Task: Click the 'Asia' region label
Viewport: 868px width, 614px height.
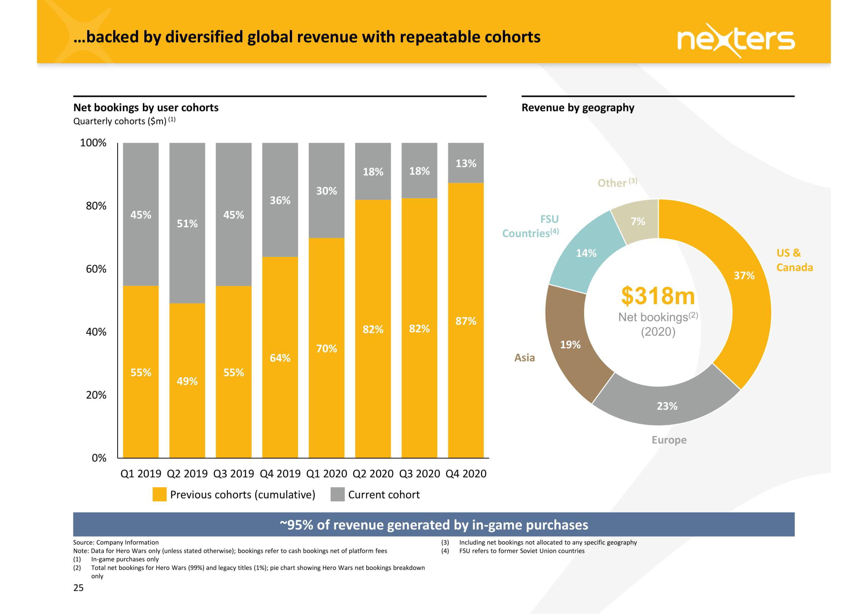Action: click(x=524, y=358)
